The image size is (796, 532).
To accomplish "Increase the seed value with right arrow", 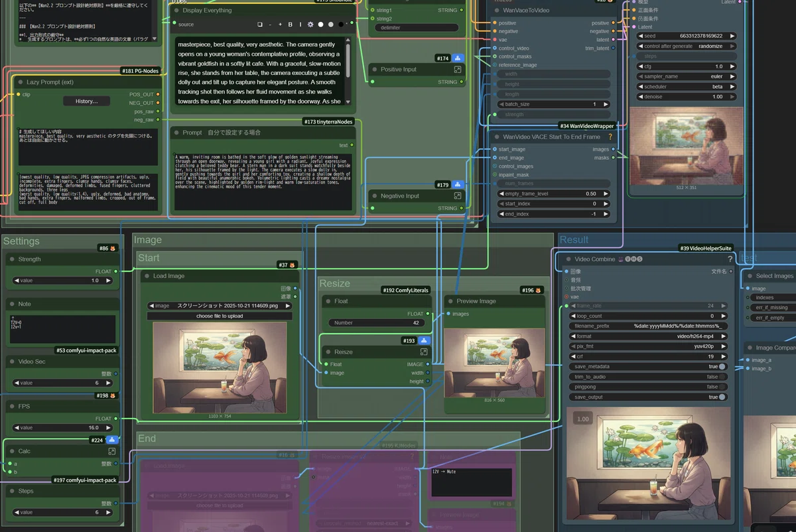I will click(x=732, y=36).
